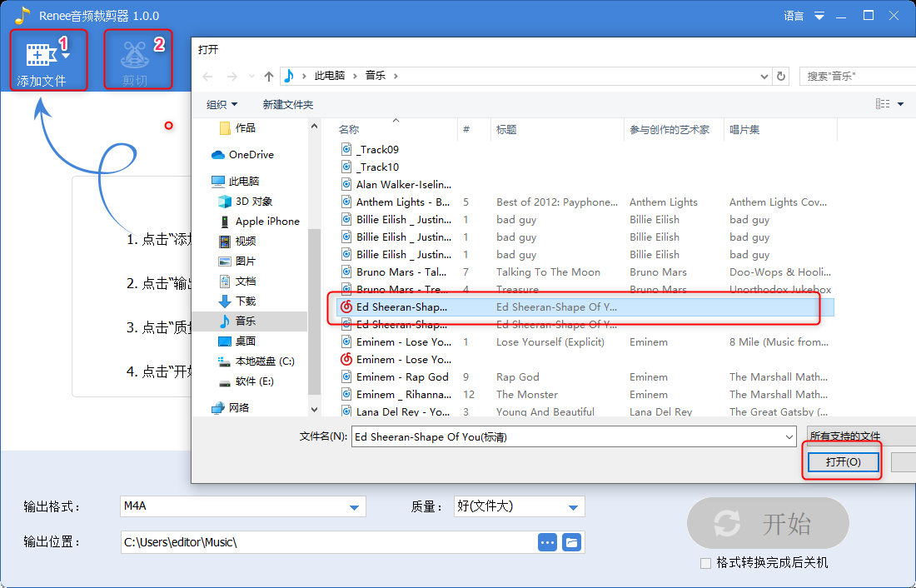
Task: Select the 文档 documents icon in the tree
Action: pos(224,282)
